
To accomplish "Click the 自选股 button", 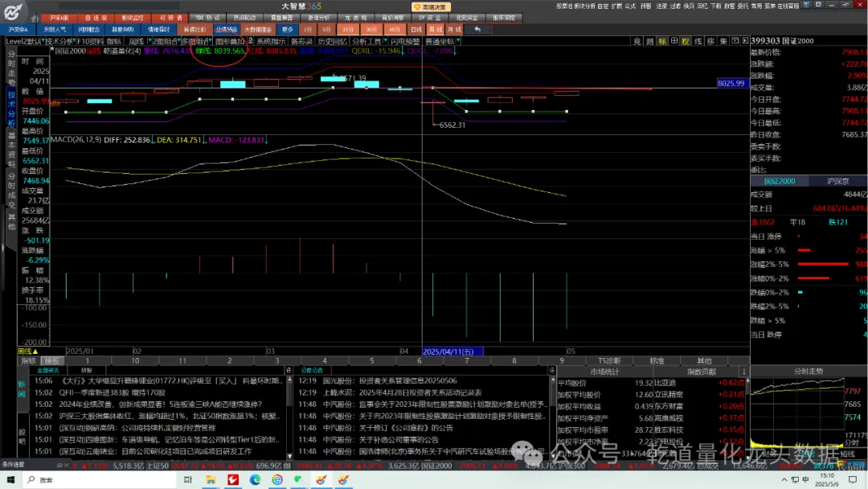I will [x=96, y=18].
